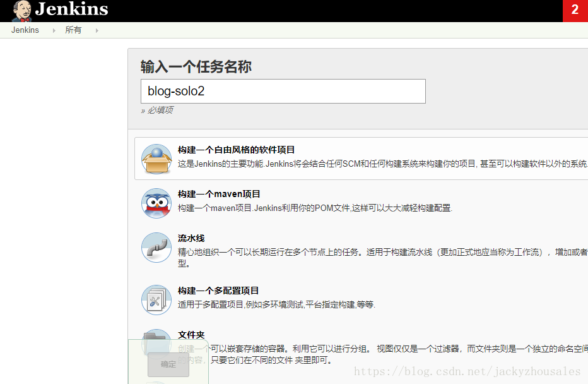Select the maven owl icon
The width and height of the screenshot is (588, 384).
click(x=156, y=203)
